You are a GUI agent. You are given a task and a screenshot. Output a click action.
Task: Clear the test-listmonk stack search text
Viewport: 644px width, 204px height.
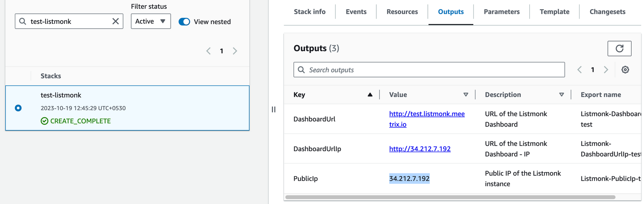point(116,21)
